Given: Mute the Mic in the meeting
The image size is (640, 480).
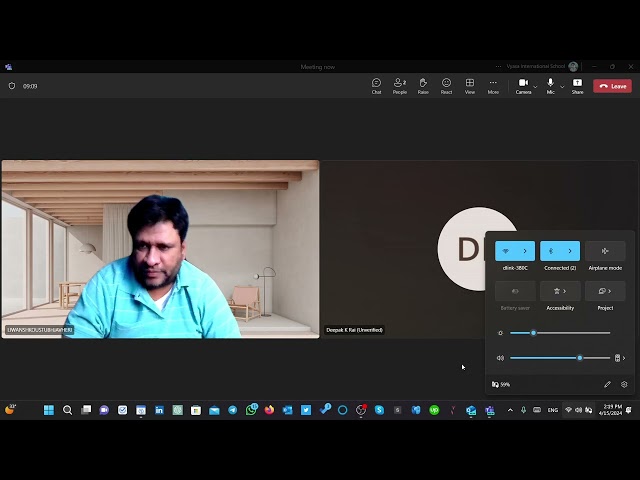Looking at the screenshot, I should tap(550, 86).
